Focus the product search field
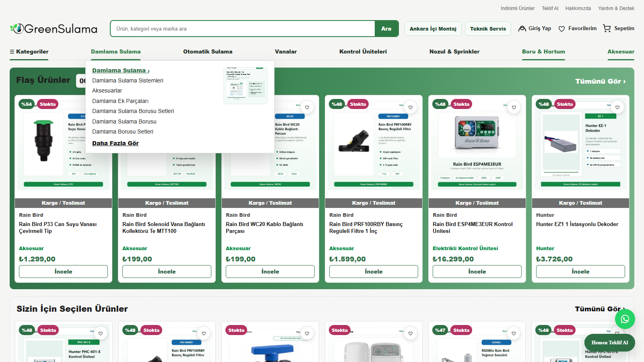The width and height of the screenshot is (644, 362). (243, 29)
